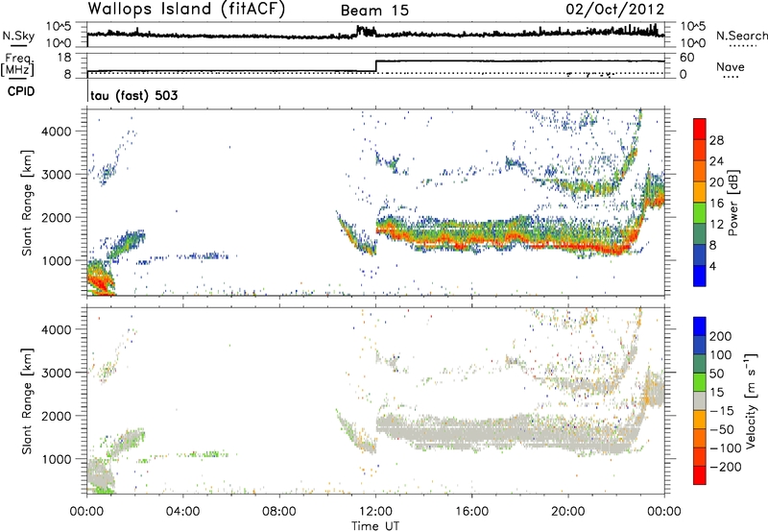
Task: Click the 'Time UT' axis title
Action: [x=375, y=525]
